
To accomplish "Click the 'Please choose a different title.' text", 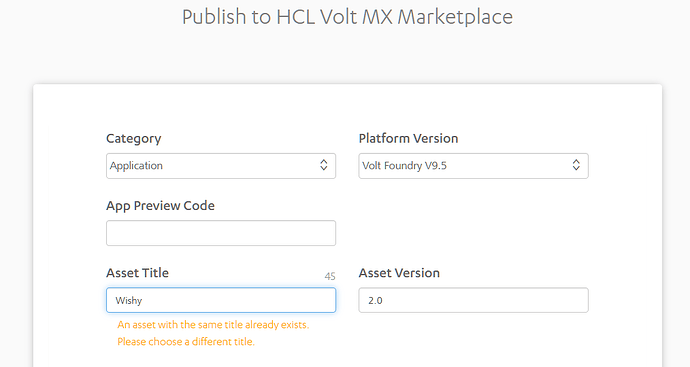I will pyautogui.click(x=186, y=342).
